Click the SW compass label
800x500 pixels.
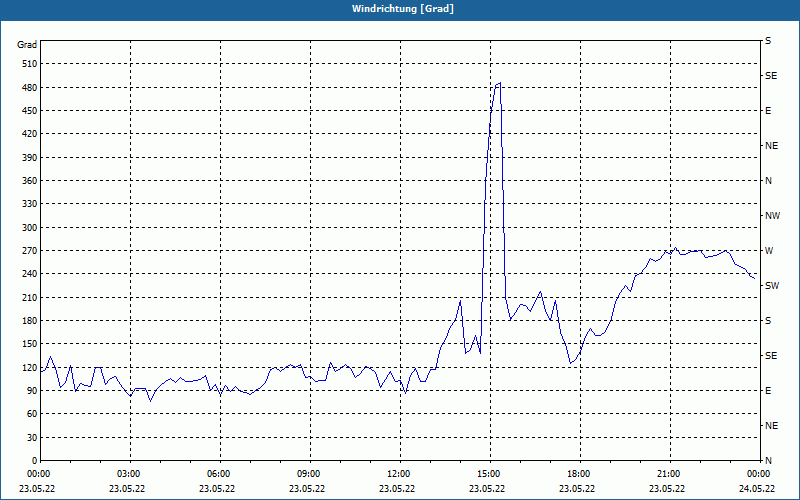tap(772, 286)
